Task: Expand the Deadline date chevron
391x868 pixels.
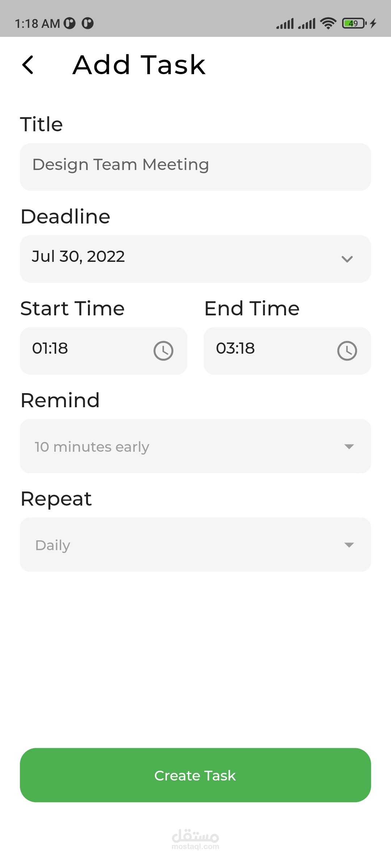Action: pyautogui.click(x=347, y=259)
